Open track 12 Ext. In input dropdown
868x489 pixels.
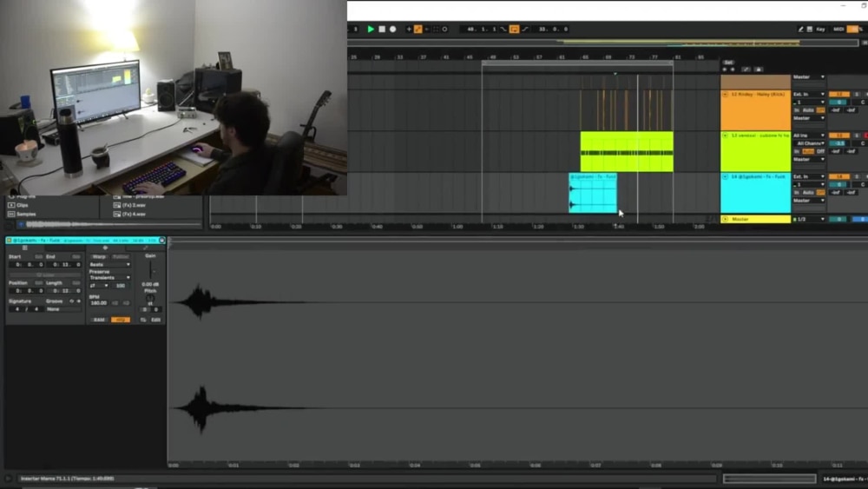[x=809, y=95]
